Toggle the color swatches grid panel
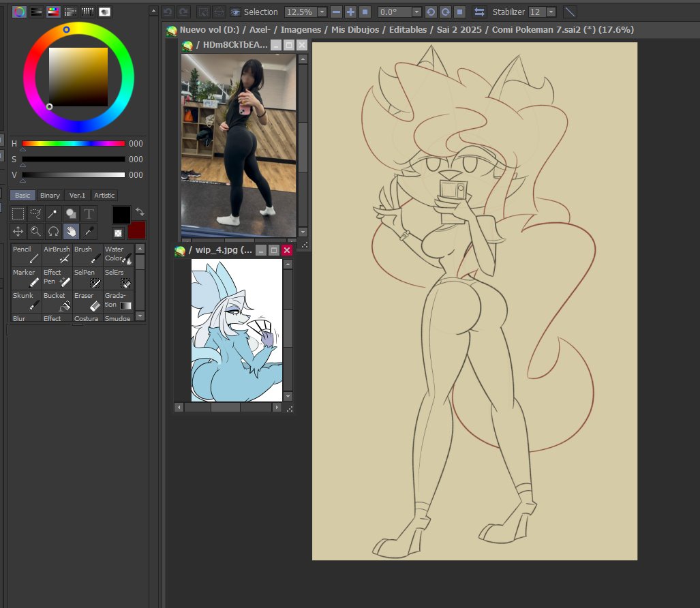The height and width of the screenshot is (608, 700). pyautogui.click(x=87, y=12)
